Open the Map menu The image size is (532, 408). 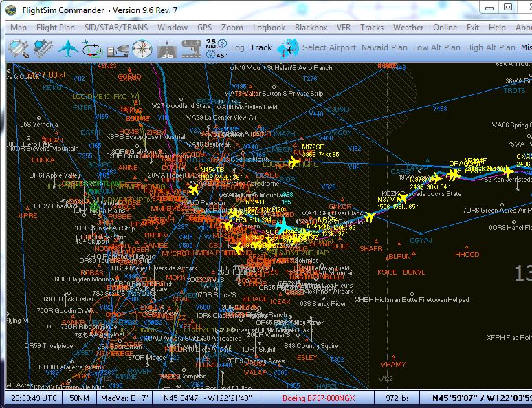(x=19, y=28)
